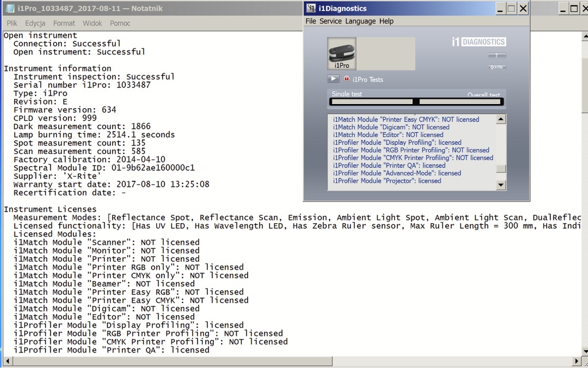This screenshot has width=588, height=368.
Task: Open the Pomoc menu in Notatnik
Action: 120,23
